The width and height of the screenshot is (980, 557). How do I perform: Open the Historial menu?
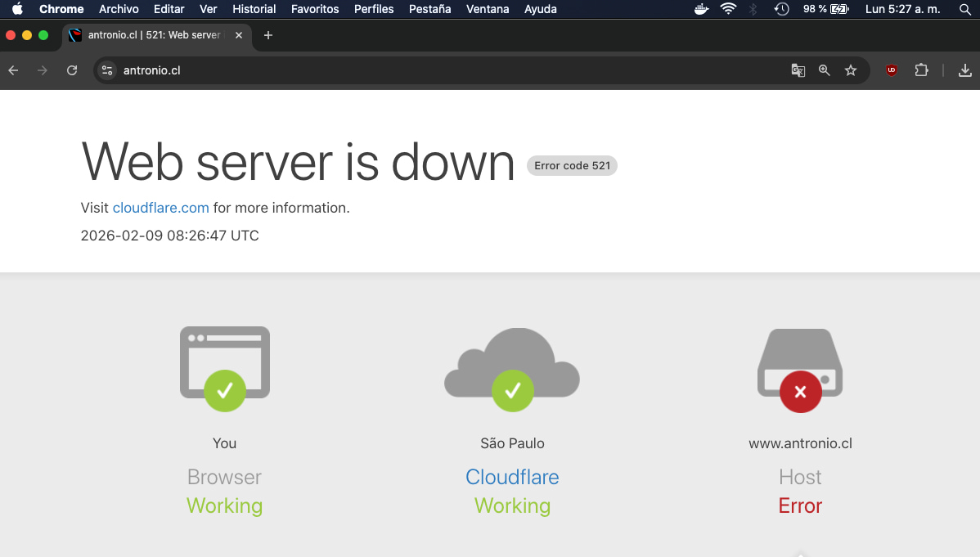pos(254,9)
